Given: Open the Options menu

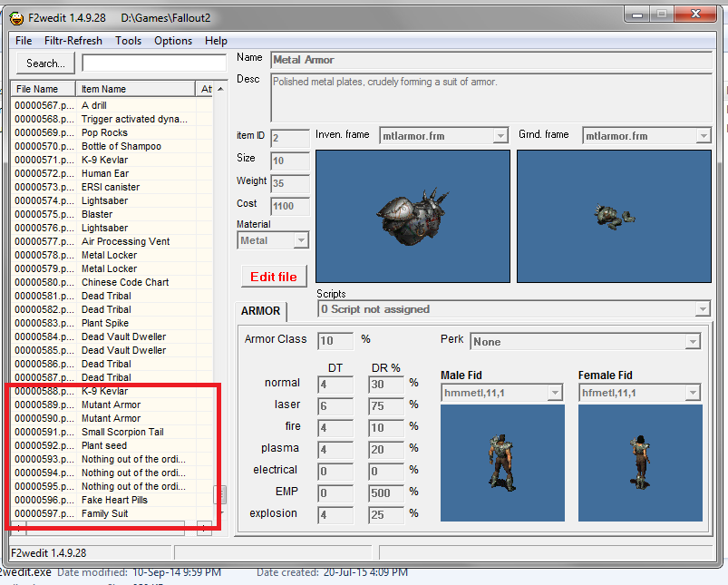Looking at the screenshot, I should point(173,41).
